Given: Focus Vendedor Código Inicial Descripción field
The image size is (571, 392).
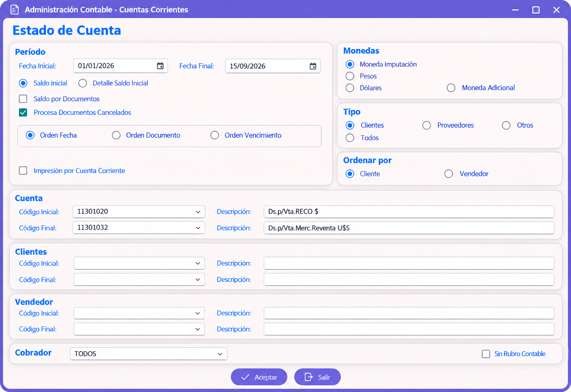Looking at the screenshot, I should click(409, 313).
